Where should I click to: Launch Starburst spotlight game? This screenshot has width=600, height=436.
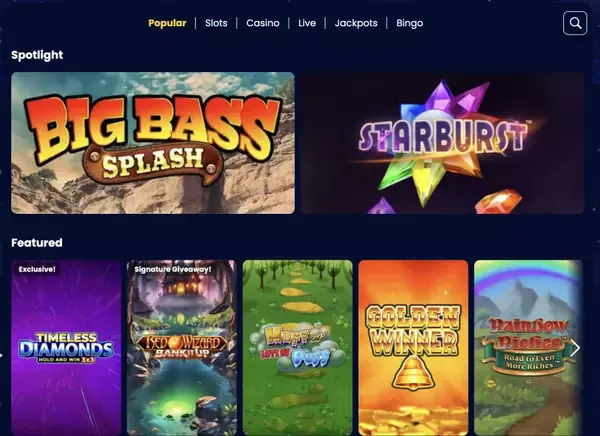coord(442,143)
